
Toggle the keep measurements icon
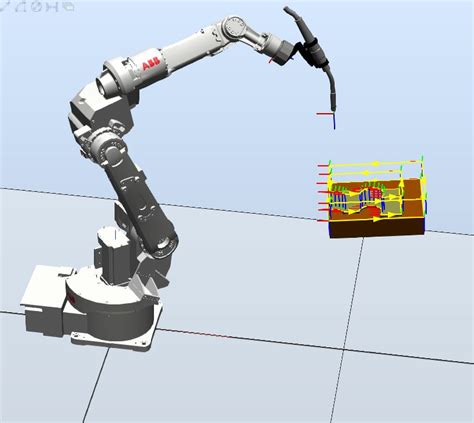coord(69,7)
